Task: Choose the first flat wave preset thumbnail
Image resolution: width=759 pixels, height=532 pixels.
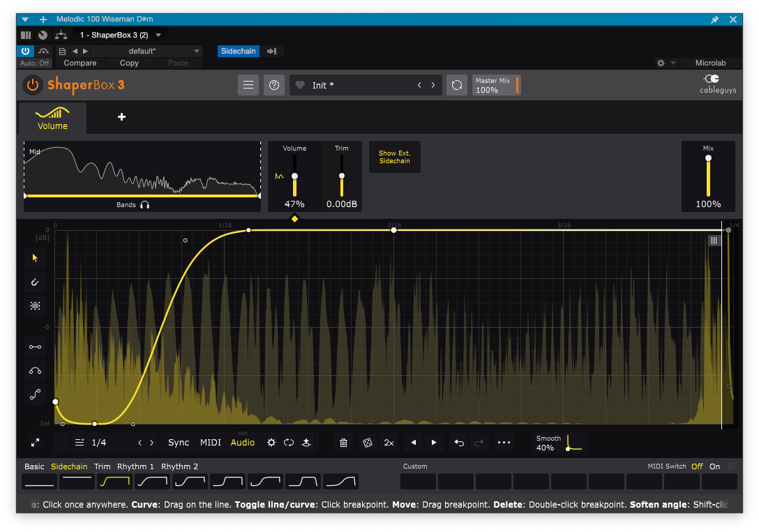Action: [x=39, y=482]
